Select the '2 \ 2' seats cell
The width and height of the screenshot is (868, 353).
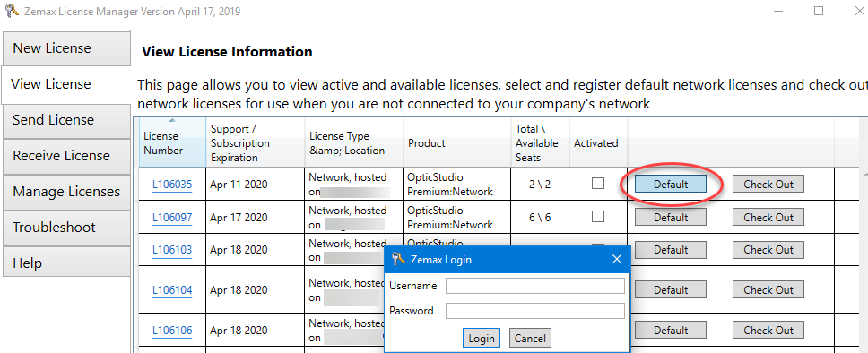click(x=540, y=185)
